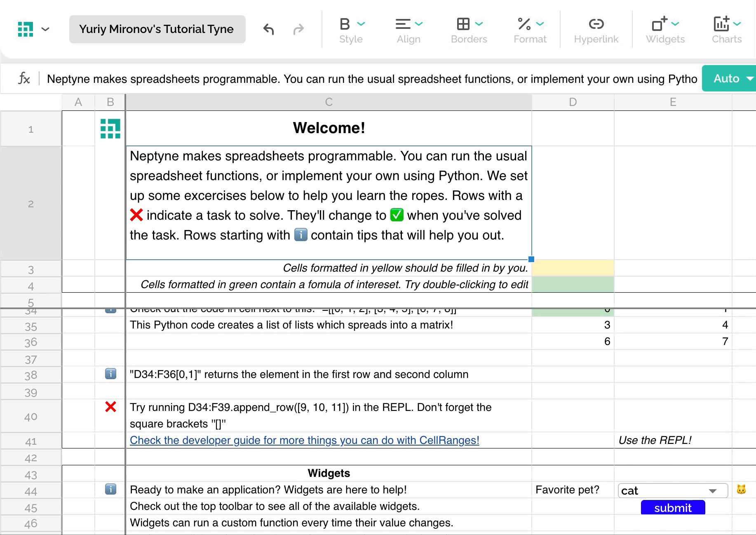Select the 'This Python code creates' cell
756x535 pixels.
329,325
